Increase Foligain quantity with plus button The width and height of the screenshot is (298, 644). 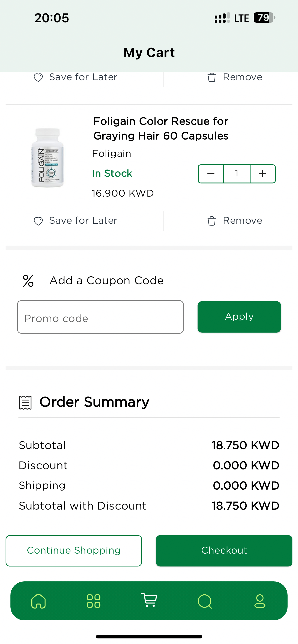262,173
